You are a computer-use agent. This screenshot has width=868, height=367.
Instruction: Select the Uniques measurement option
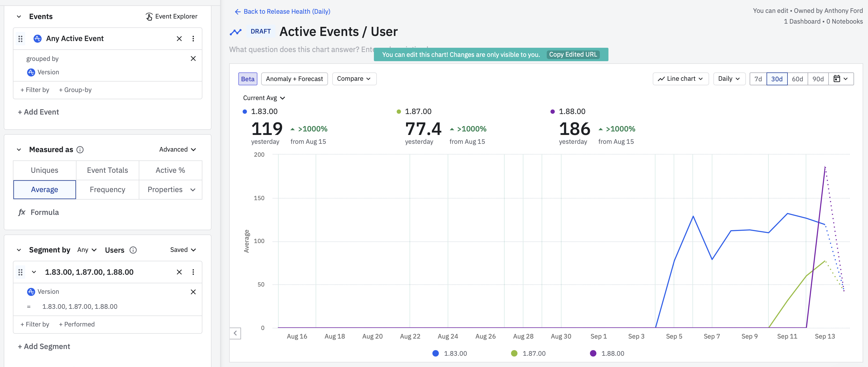click(45, 170)
